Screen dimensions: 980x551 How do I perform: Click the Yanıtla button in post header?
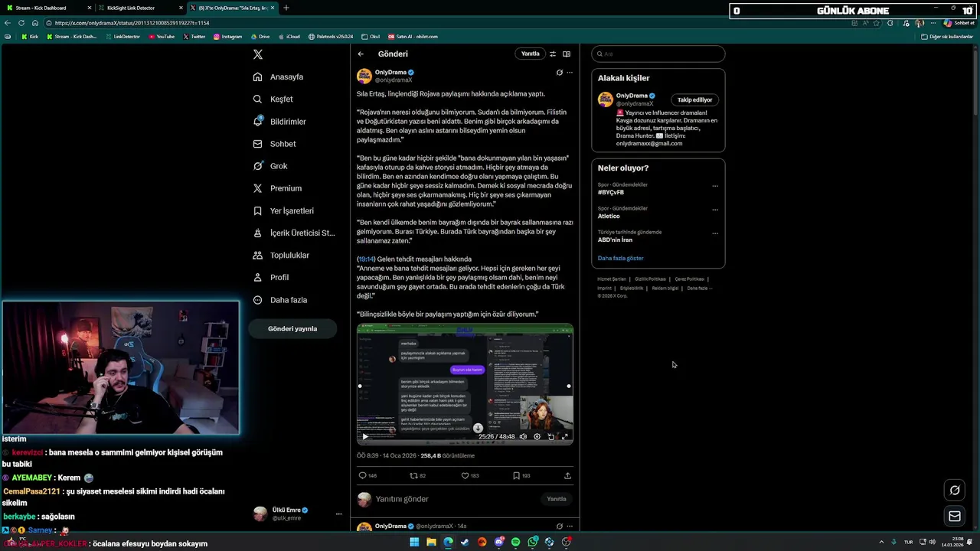530,54
